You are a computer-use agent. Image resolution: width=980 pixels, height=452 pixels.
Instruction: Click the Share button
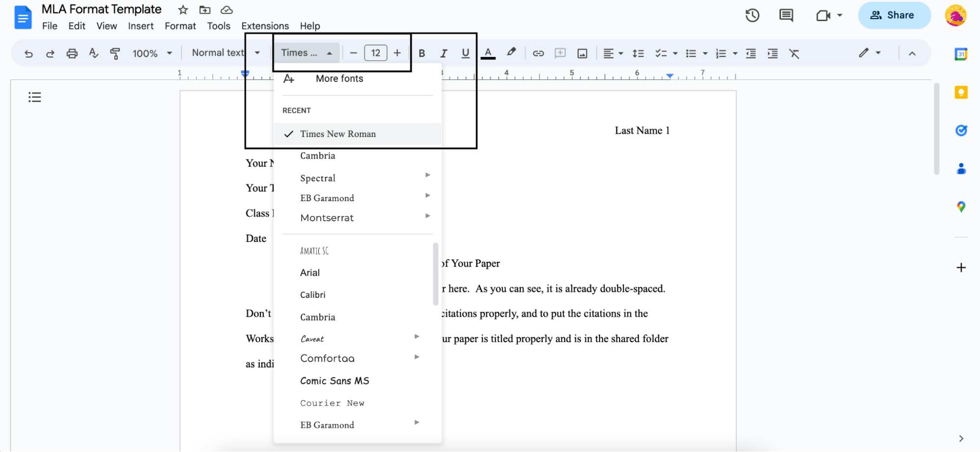pyautogui.click(x=894, y=15)
